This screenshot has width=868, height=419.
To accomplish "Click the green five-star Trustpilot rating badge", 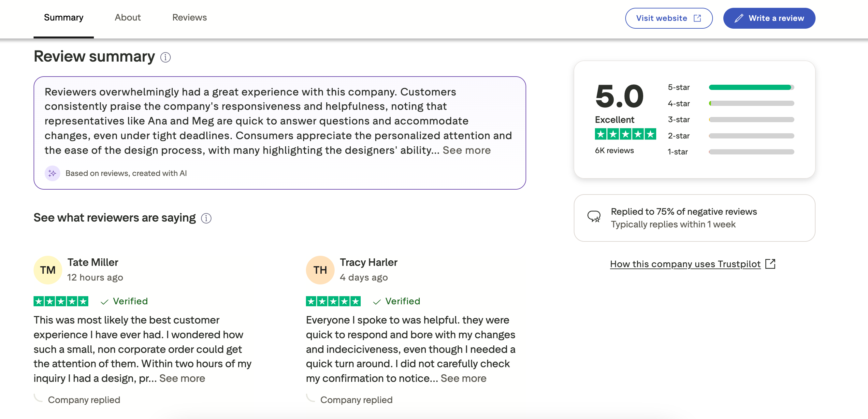I will pos(626,134).
